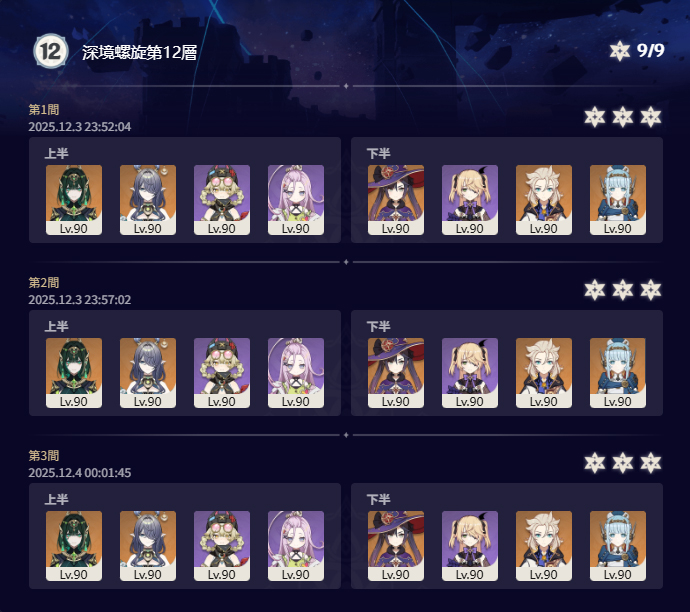Image resolution: width=690 pixels, height=612 pixels.
Task: Click the last star of Chamber 2 rating
Action: (651, 290)
